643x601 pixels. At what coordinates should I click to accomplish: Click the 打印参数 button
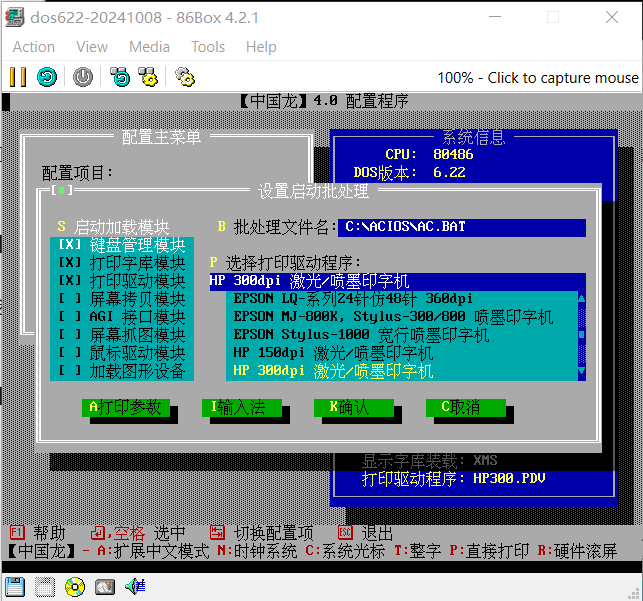click(x=124, y=407)
